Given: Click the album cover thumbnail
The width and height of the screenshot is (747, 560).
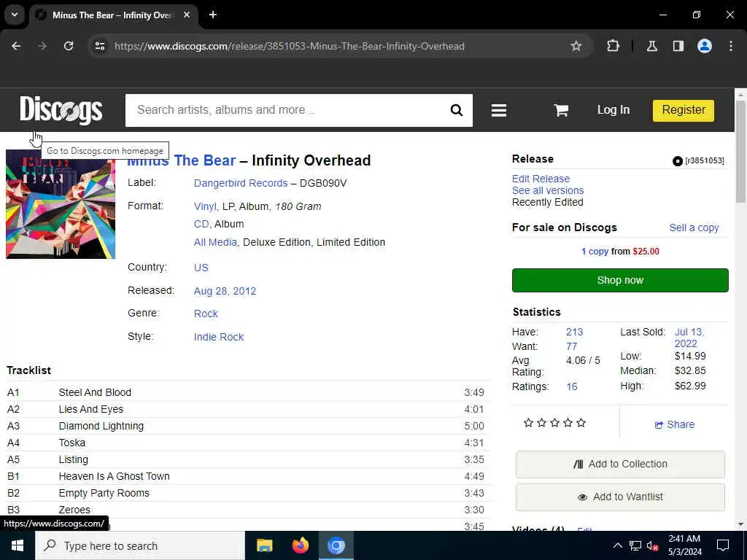Looking at the screenshot, I should pos(61,204).
